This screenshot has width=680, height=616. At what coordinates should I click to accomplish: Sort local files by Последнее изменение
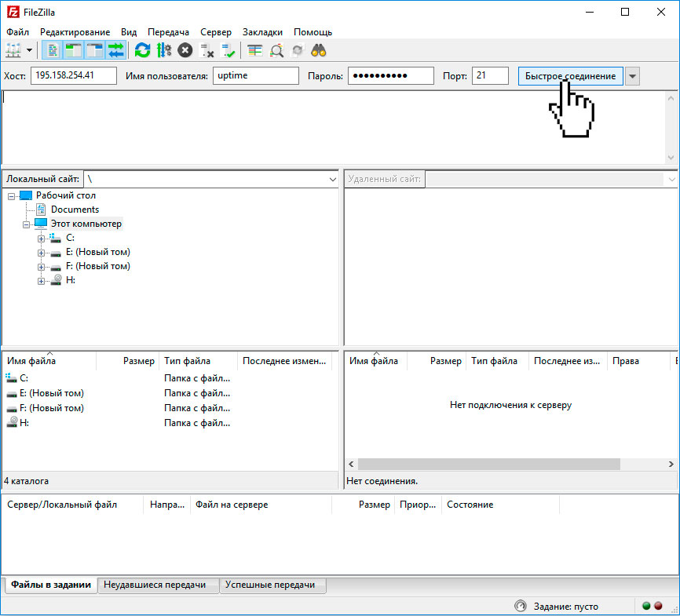click(x=285, y=361)
